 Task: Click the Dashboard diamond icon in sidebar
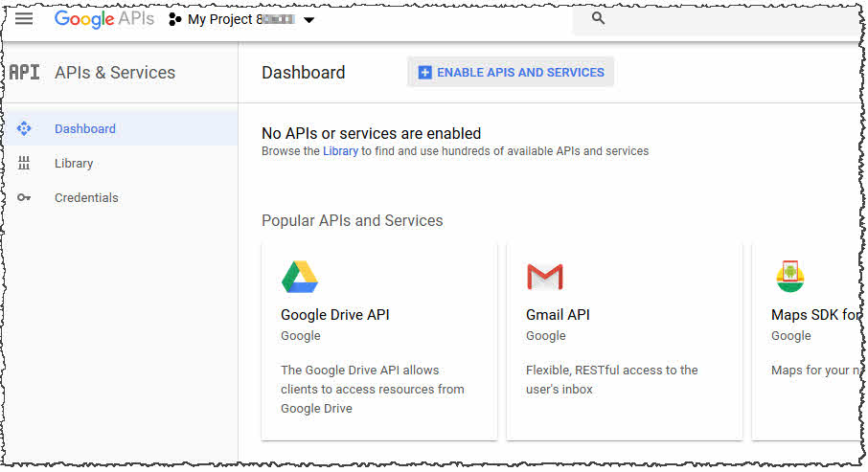point(25,129)
